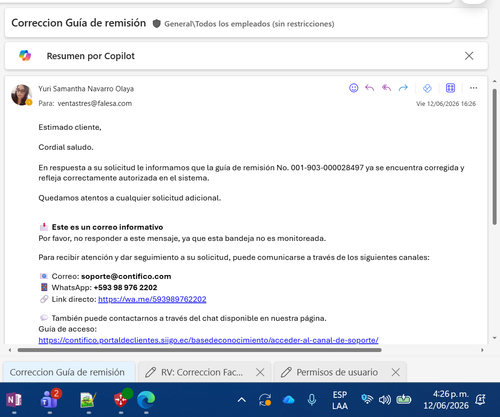The image size is (500, 417).
Task: Open OneNote from the taskbar
Action: (14, 400)
